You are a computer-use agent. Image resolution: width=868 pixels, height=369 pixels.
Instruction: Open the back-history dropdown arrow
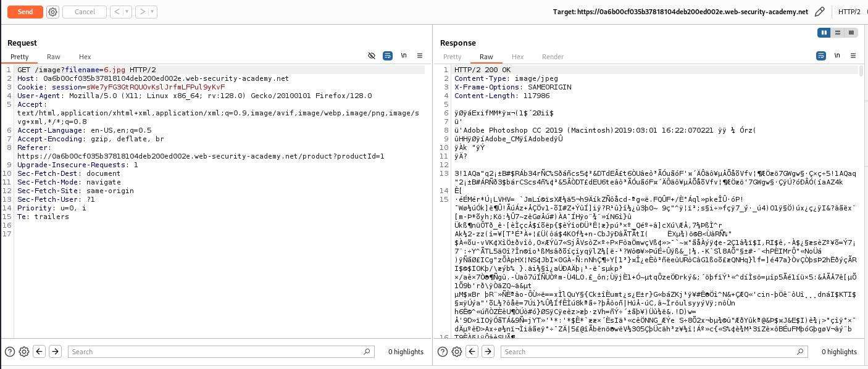point(127,12)
